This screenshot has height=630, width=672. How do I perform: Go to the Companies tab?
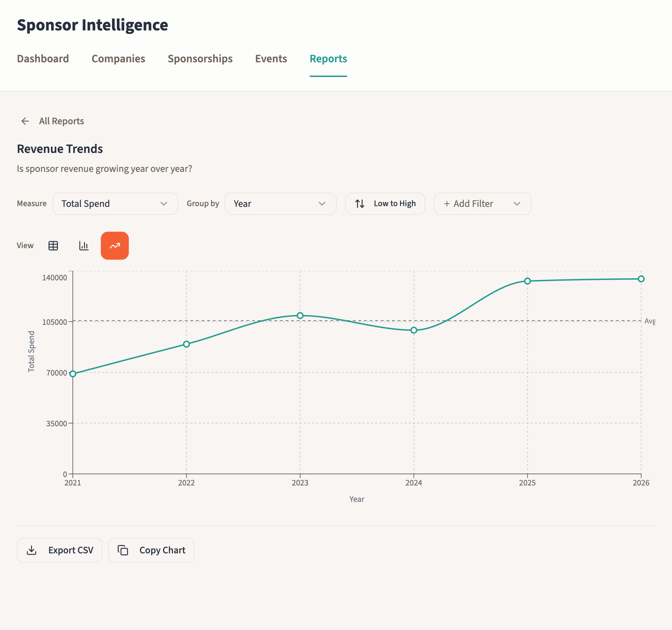(x=118, y=58)
